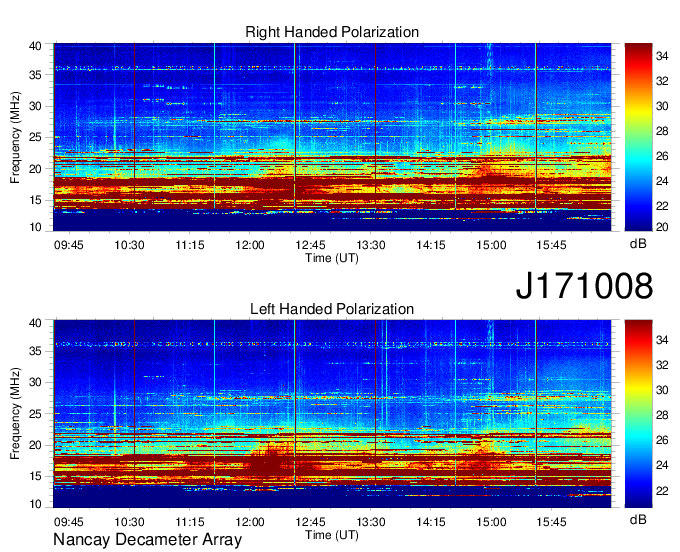This screenshot has width=680, height=552.
Task: Click the 10 MHz tick on Right Handed plot
Action: point(35,227)
